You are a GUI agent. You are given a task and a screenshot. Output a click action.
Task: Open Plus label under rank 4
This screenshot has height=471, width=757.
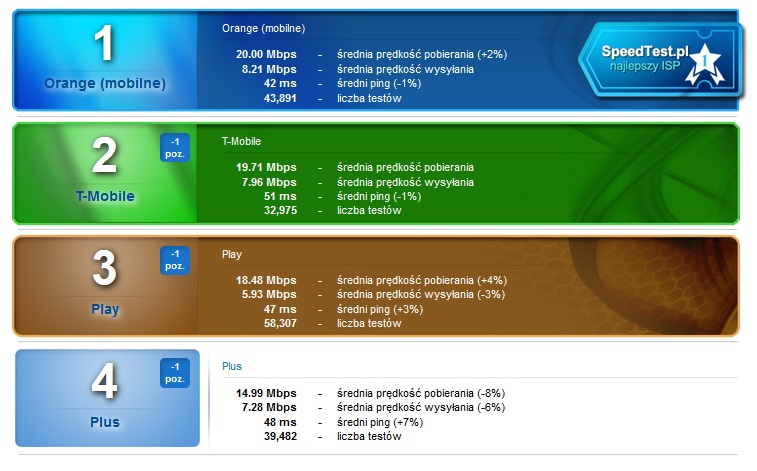click(x=105, y=422)
